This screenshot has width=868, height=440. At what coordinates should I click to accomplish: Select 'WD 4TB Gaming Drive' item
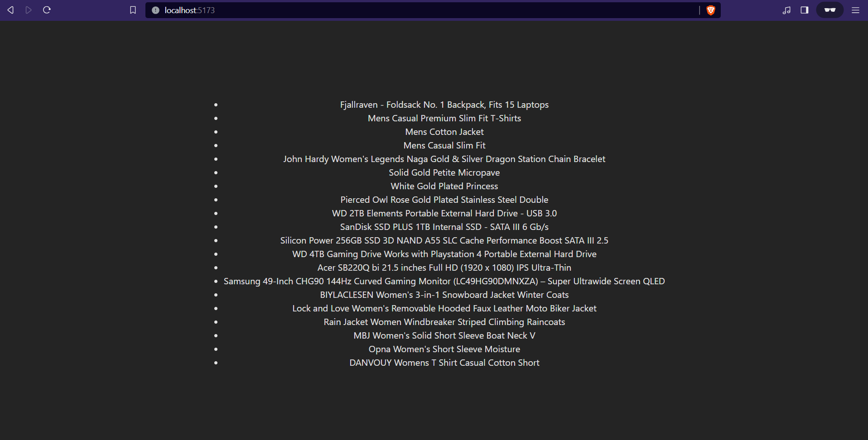pos(444,254)
